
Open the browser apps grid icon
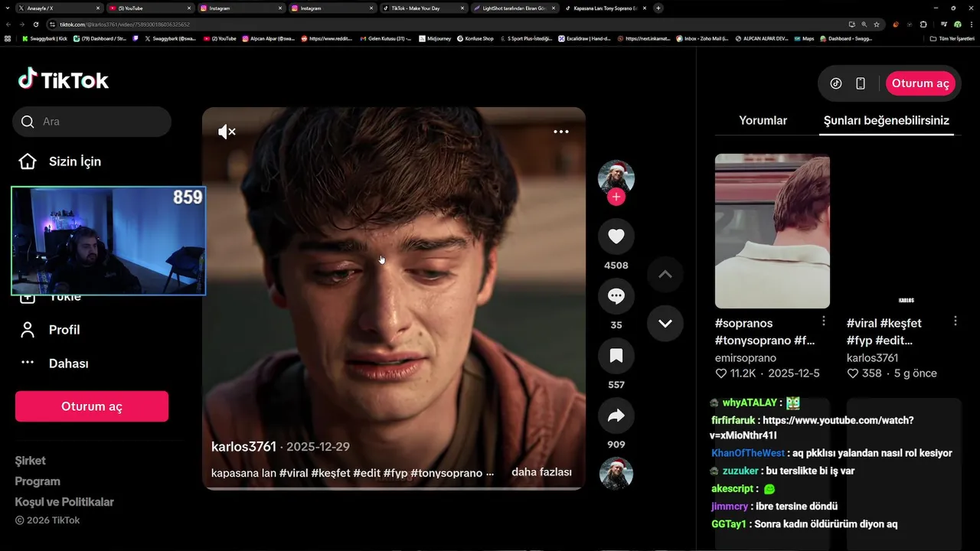coord(8,38)
